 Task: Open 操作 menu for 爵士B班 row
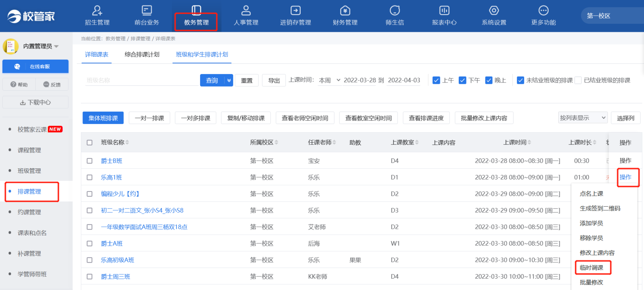tap(625, 161)
